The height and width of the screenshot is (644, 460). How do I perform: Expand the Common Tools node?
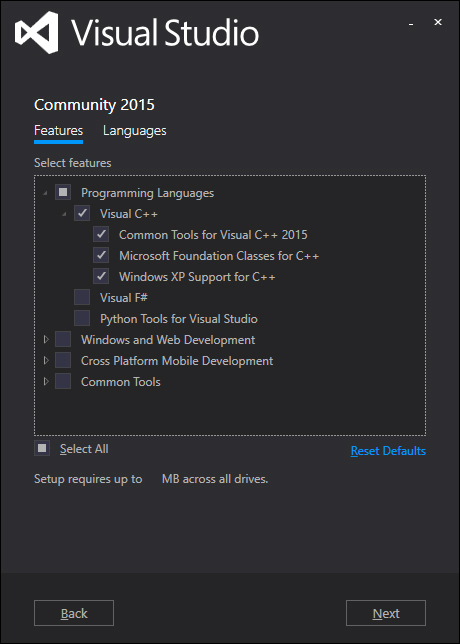click(x=46, y=382)
